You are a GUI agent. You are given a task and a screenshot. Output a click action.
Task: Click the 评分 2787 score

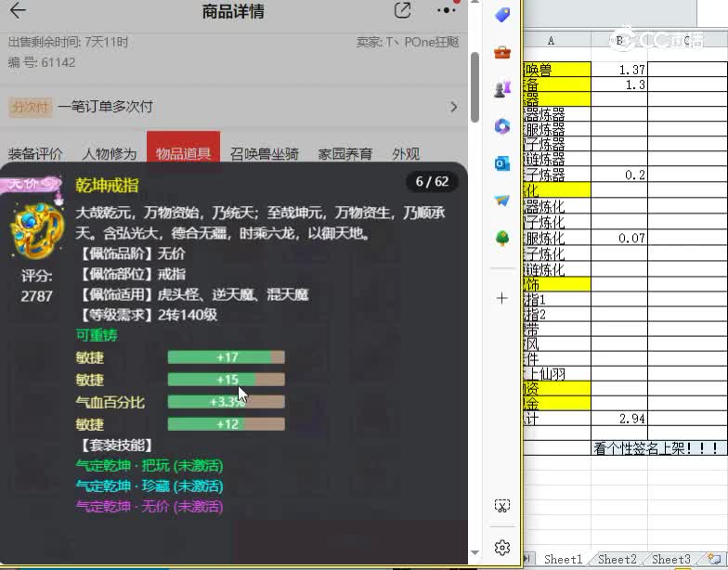point(37,286)
